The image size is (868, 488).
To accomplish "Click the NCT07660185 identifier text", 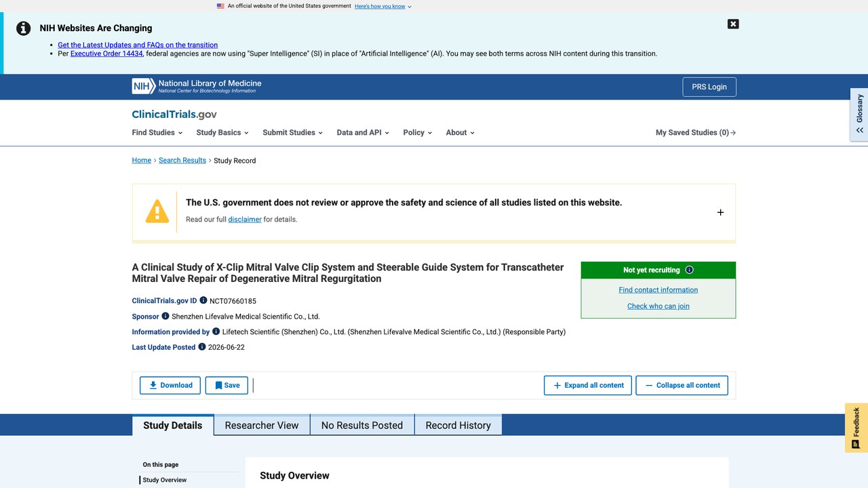I will [x=233, y=301].
